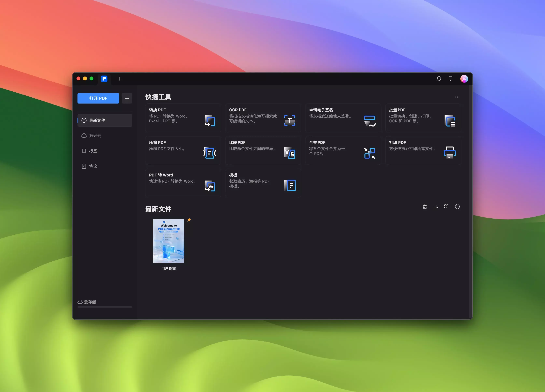Image resolution: width=545 pixels, height=392 pixels.
Task: Open the Compress PDF (压缩 PDF) tool
Action: (183, 150)
